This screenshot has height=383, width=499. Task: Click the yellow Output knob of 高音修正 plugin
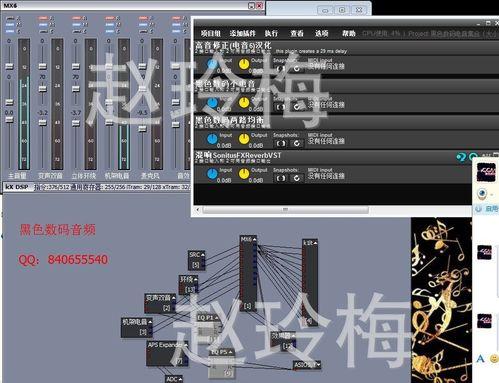(x=244, y=64)
